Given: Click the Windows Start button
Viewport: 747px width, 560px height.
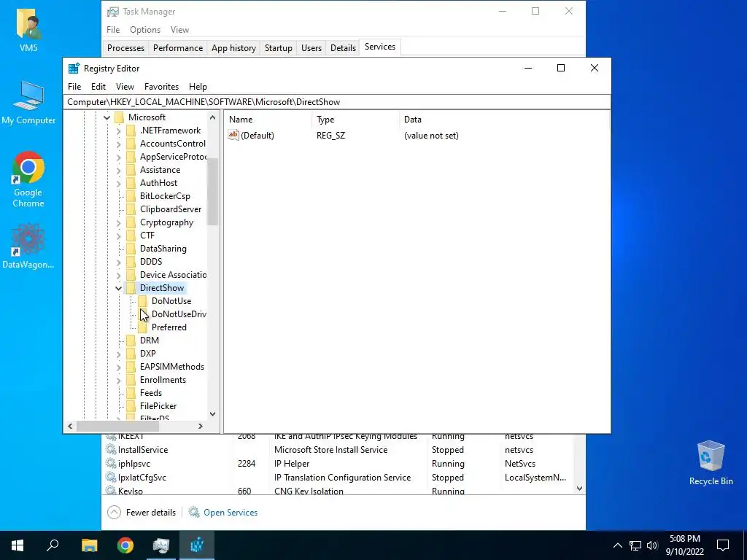Looking at the screenshot, I should click(x=18, y=545).
